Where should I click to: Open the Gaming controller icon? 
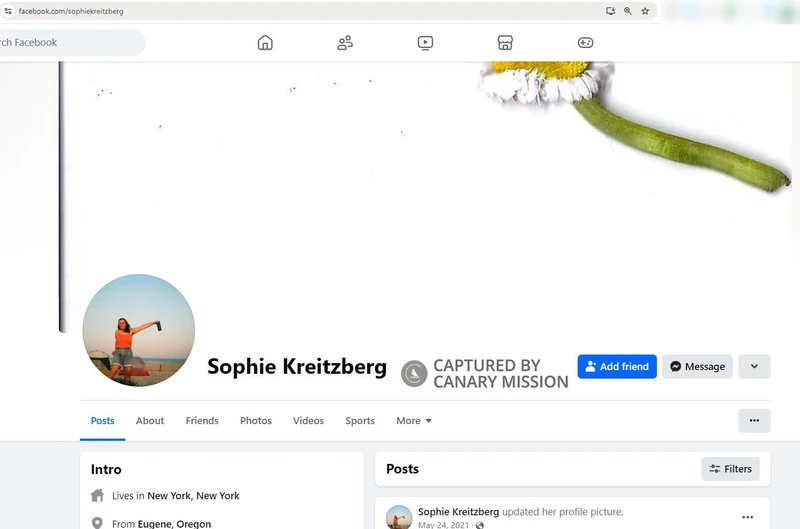point(585,42)
